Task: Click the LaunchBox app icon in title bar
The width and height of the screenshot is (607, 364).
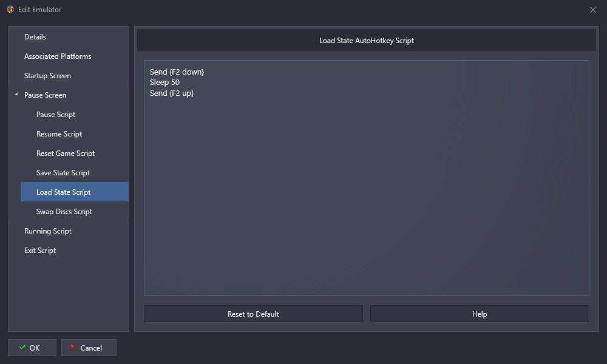Action: [x=10, y=9]
